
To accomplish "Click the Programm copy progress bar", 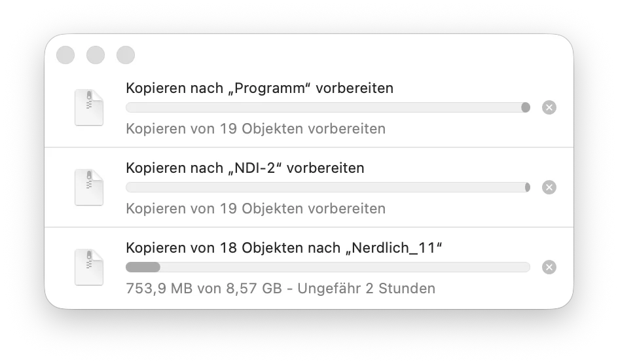I will [x=327, y=107].
